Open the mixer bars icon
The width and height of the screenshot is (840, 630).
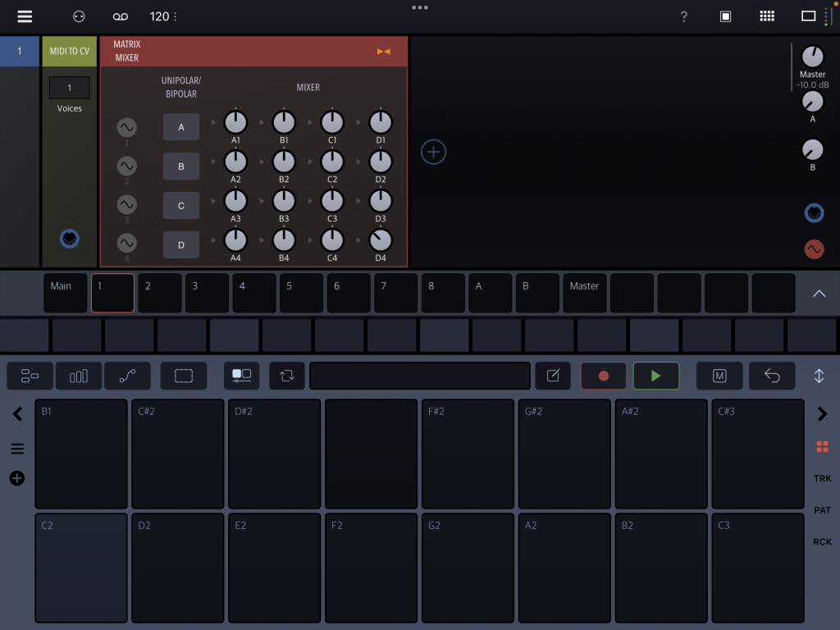(79, 376)
